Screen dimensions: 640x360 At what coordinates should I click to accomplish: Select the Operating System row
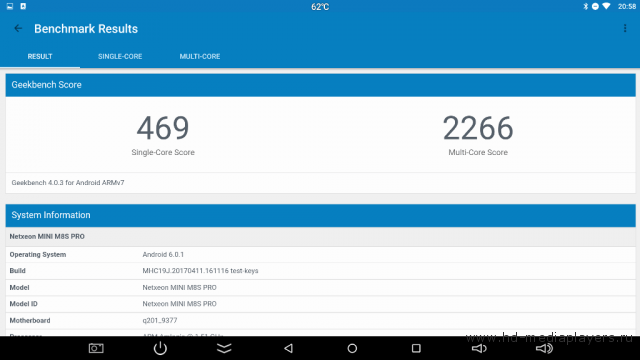(320, 254)
